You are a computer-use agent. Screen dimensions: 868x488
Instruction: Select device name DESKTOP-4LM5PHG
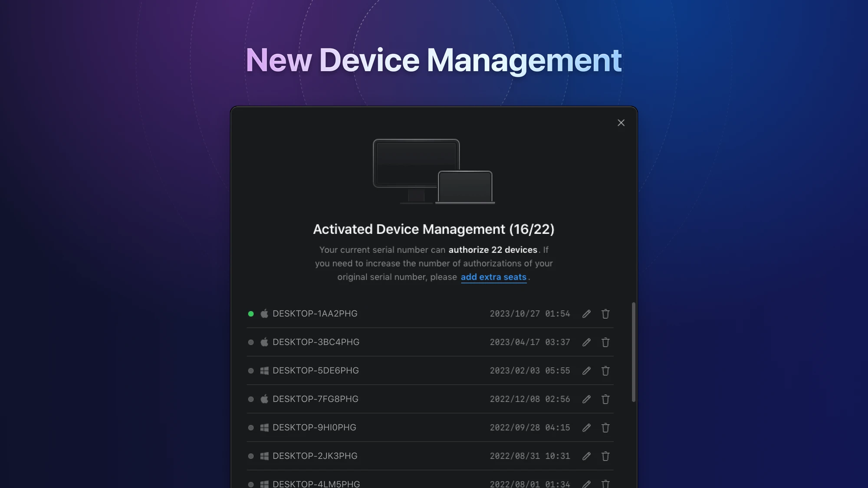[316, 484]
